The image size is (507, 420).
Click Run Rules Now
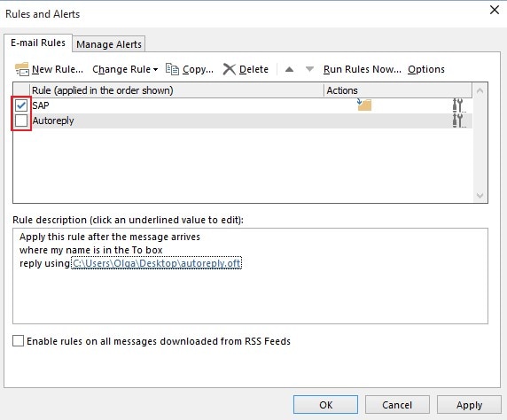pyautogui.click(x=363, y=69)
